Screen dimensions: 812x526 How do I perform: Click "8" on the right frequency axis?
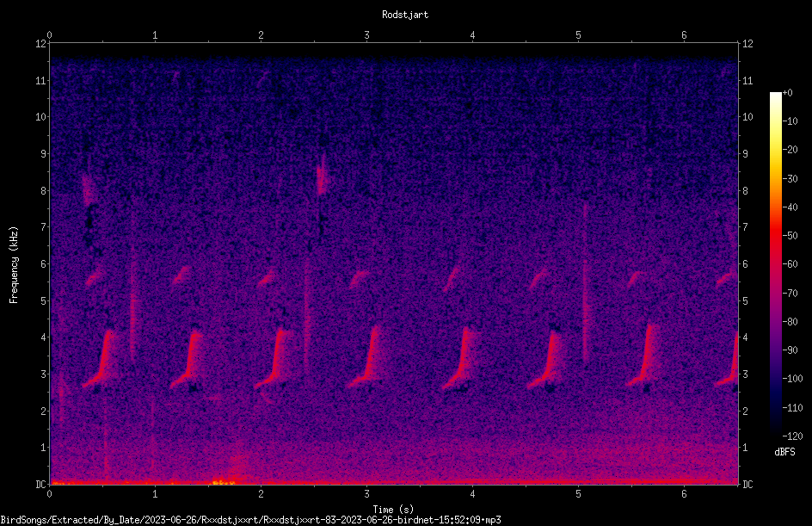[x=745, y=191]
